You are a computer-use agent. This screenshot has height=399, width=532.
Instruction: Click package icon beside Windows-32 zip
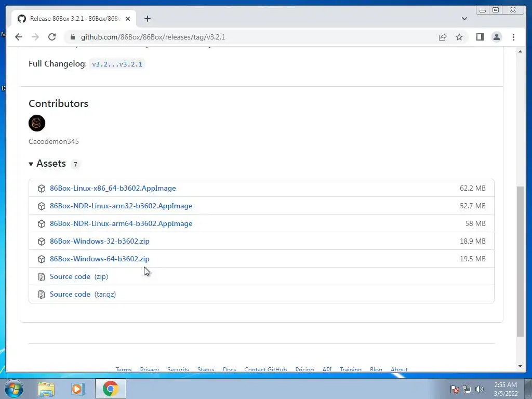pos(42,242)
